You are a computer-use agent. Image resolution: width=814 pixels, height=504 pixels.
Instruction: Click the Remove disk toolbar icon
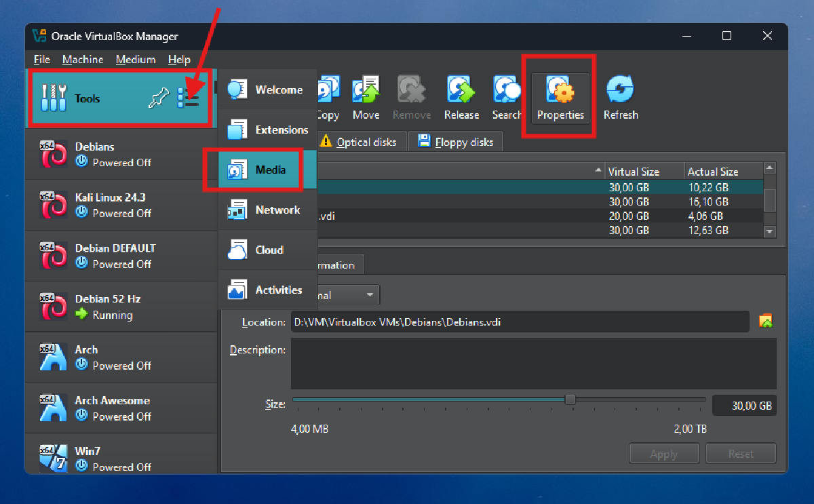click(412, 98)
